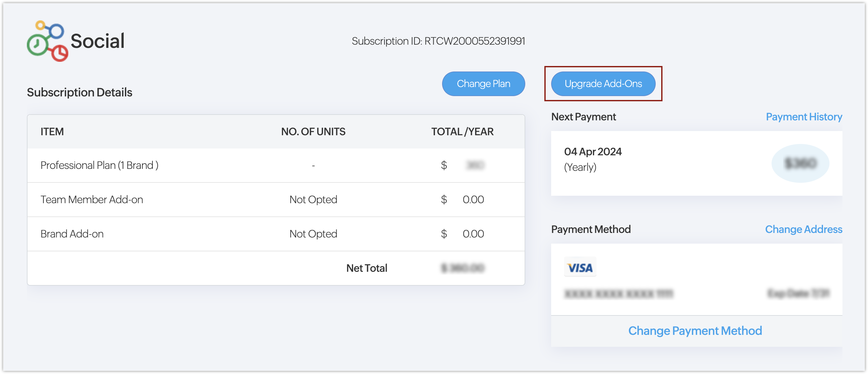Viewport: 868px width, 374px height.
Task: Click the NO. OF UNITS column header
Action: 313,132
